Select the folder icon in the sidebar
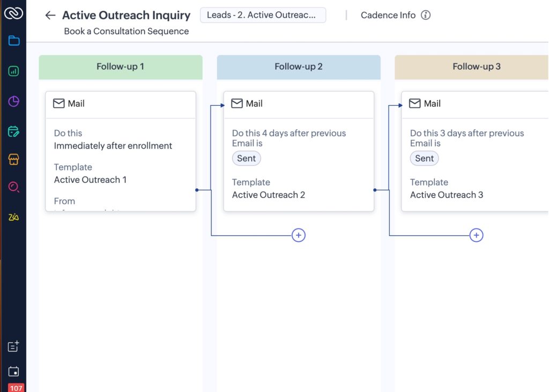This screenshot has width=549, height=392. (13, 40)
